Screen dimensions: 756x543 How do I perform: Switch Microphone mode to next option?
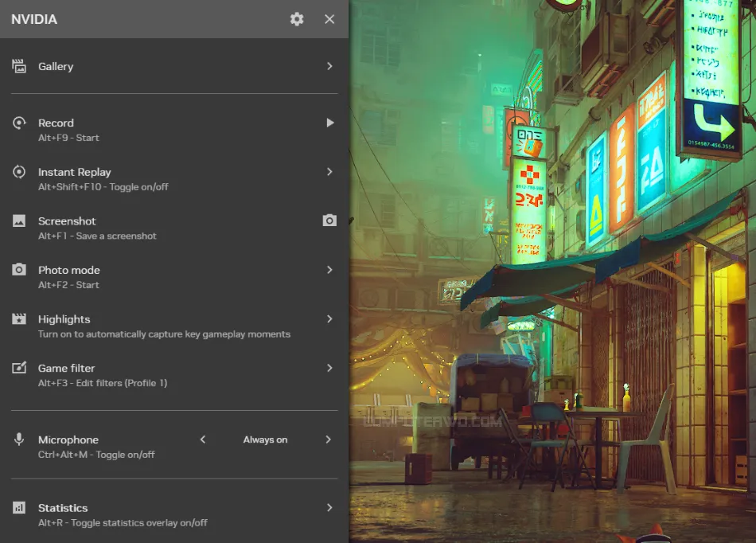[329, 439]
